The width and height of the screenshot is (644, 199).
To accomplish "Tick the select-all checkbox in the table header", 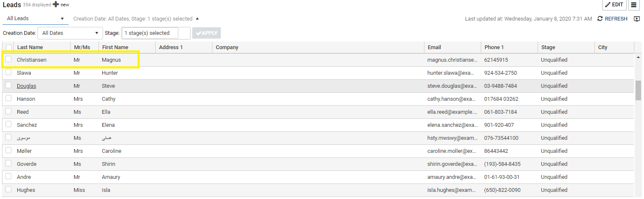I will [8, 47].
